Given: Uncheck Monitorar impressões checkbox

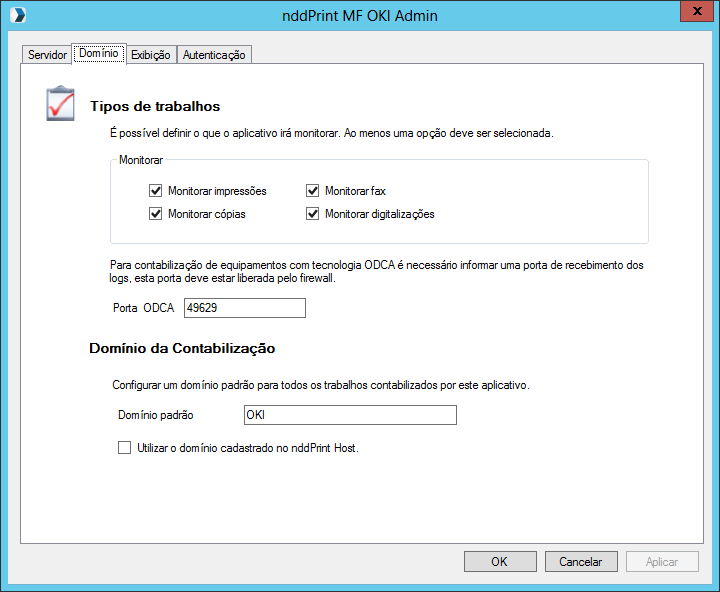Looking at the screenshot, I should coord(155,190).
